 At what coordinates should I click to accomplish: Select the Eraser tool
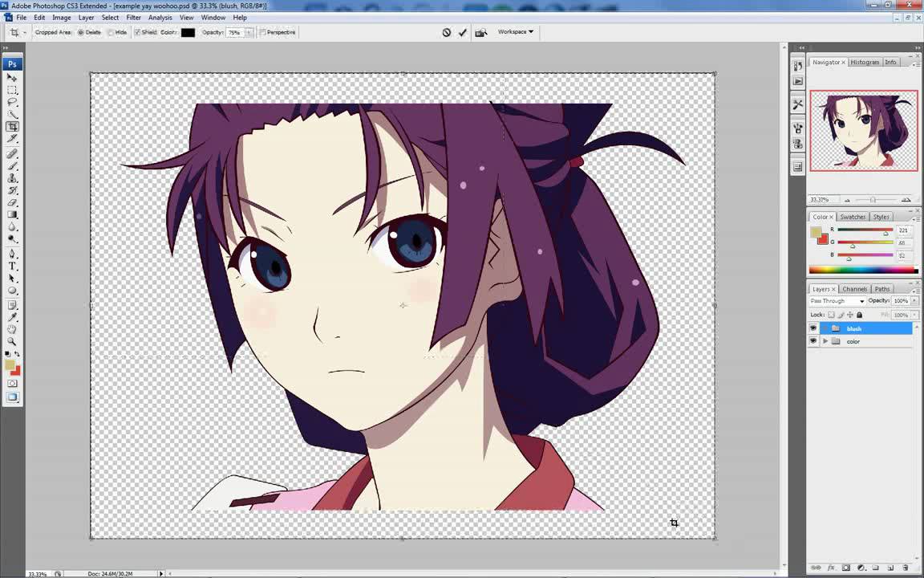(12, 202)
